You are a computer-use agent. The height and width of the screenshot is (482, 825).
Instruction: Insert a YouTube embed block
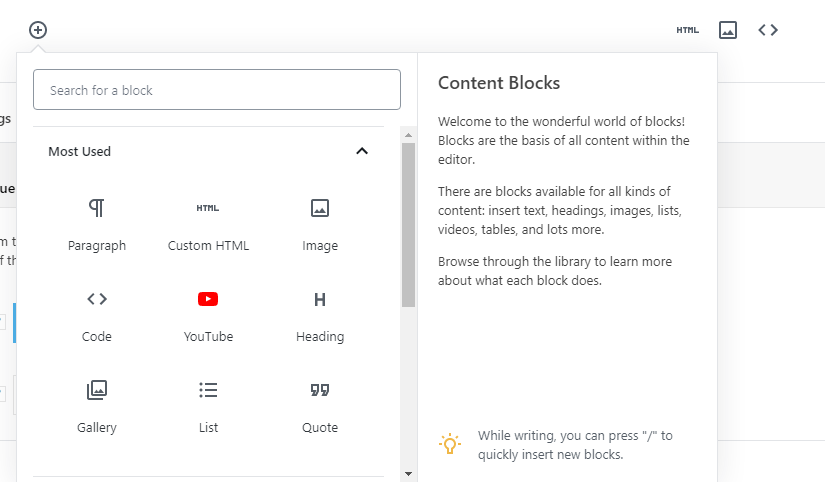(208, 315)
